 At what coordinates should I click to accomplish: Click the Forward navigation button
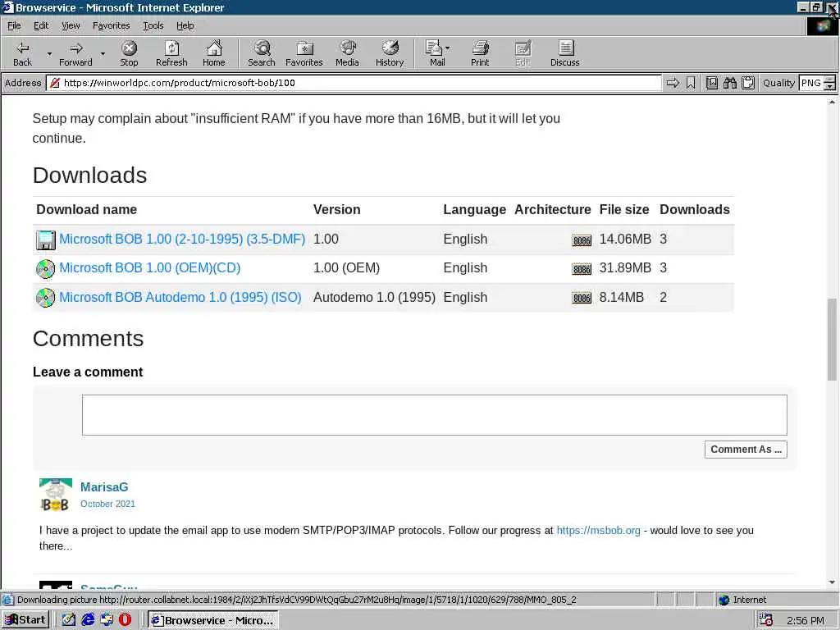[x=75, y=53]
